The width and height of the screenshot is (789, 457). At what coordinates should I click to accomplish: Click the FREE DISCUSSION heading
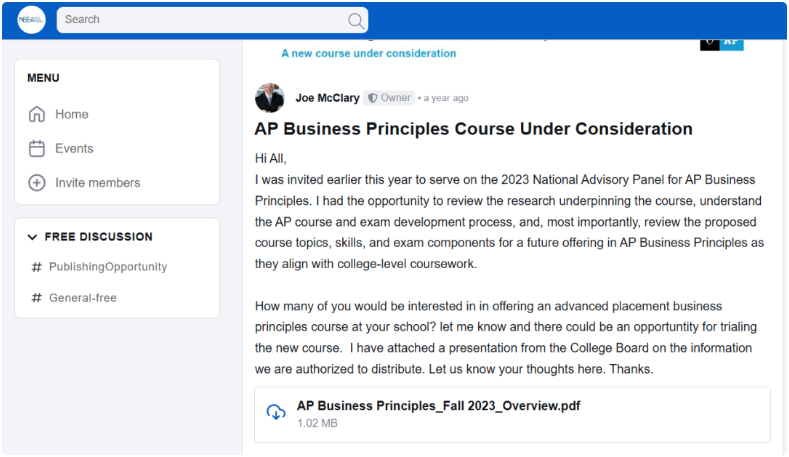99,237
